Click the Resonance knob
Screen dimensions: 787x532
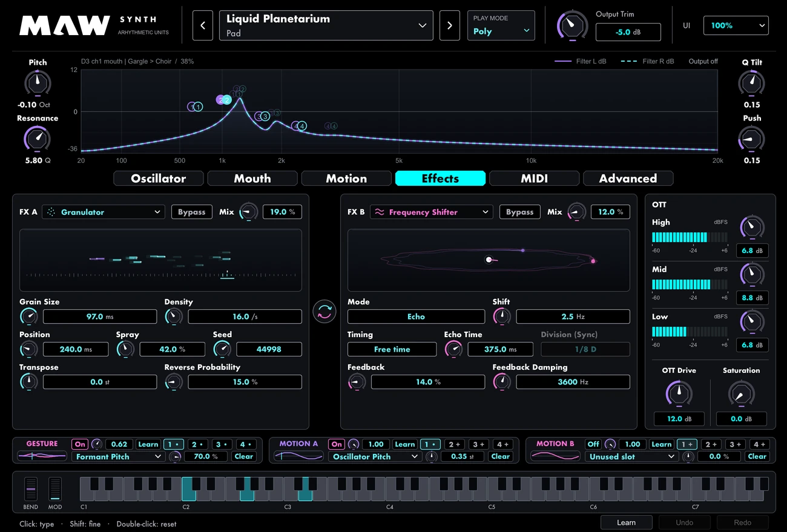pyautogui.click(x=38, y=139)
